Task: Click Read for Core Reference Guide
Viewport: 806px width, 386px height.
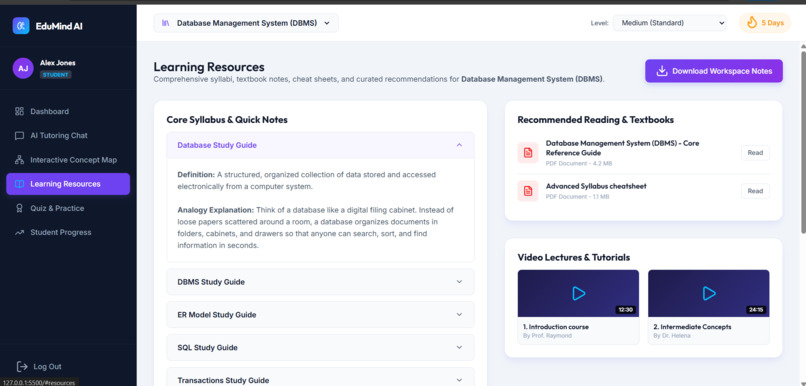Action: 755,153
